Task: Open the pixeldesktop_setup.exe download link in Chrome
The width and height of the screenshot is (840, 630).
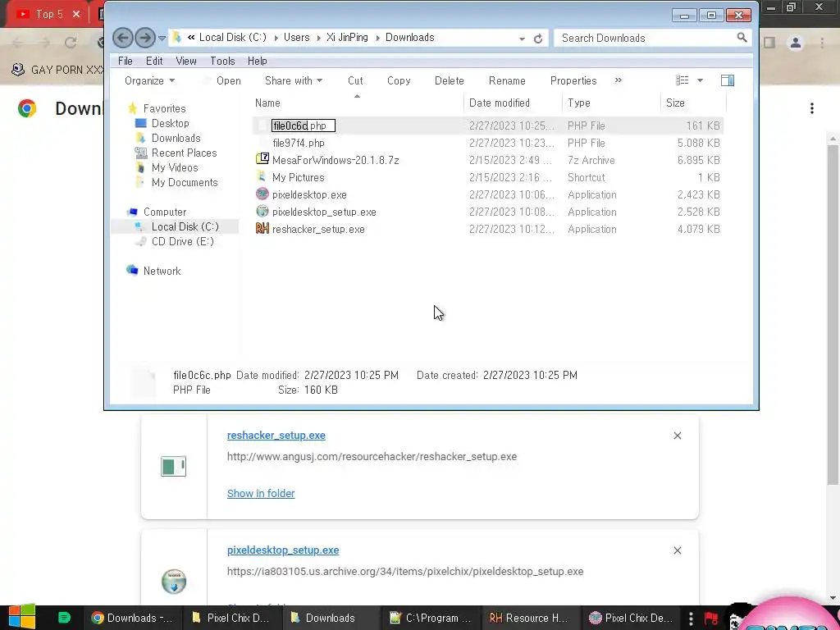Action: (283, 550)
